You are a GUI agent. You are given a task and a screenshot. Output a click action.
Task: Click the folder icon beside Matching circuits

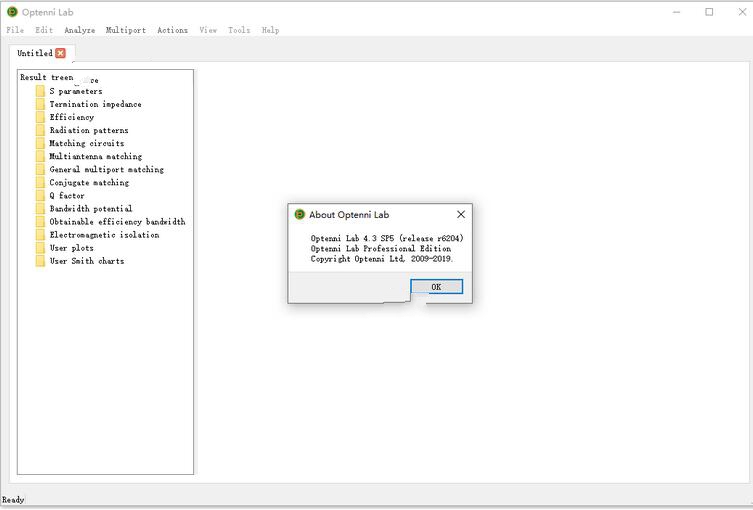pyautogui.click(x=40, y=143)
